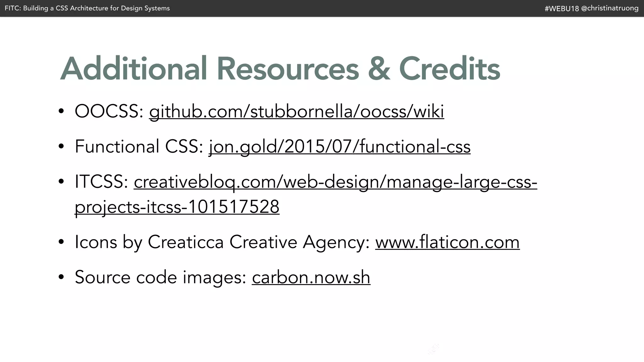The width and height of the screenshot is (644, 362).
Task: Click 'Icons by Creaticca Creative Agency:' text
Action: (x=222, y=242)
